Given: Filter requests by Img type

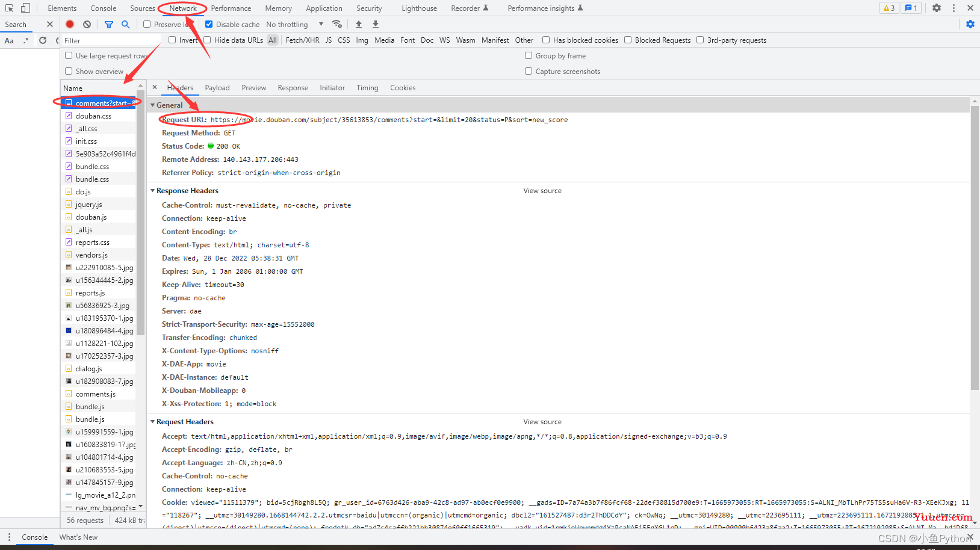Looking at the screenshot, I should 362,40.
